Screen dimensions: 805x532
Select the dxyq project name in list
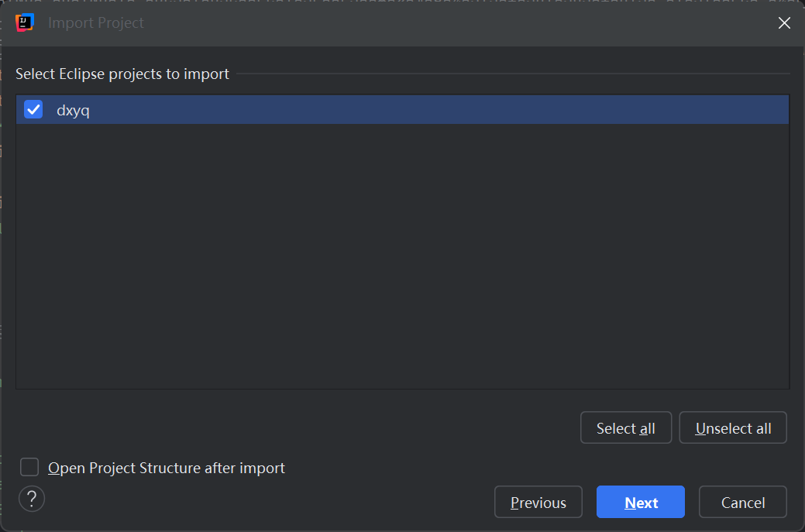pos(73,110)
